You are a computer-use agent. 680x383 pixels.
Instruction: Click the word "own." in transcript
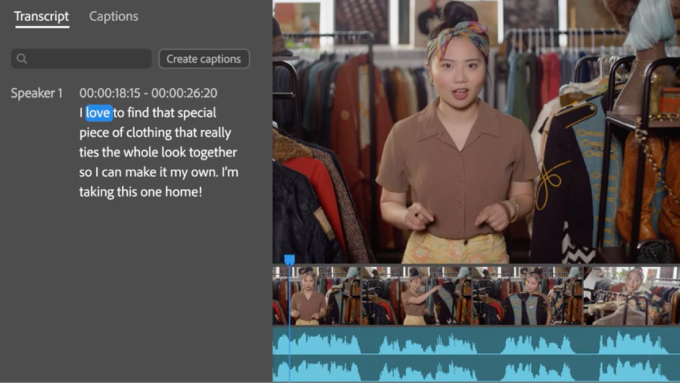click(204, 172)
